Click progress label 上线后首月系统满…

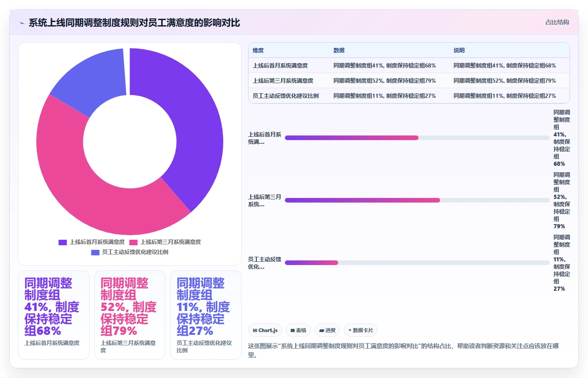click(x=265, y=138)
